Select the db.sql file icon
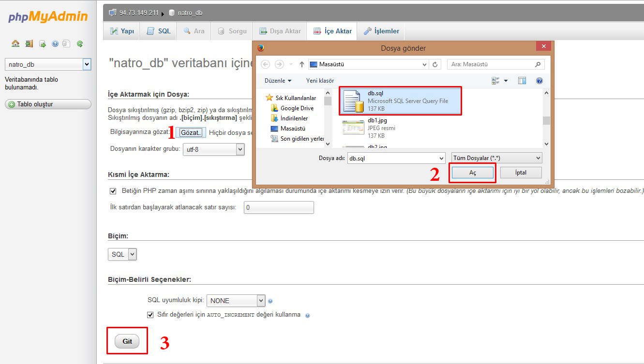644x364 pixels. point(353,101)
